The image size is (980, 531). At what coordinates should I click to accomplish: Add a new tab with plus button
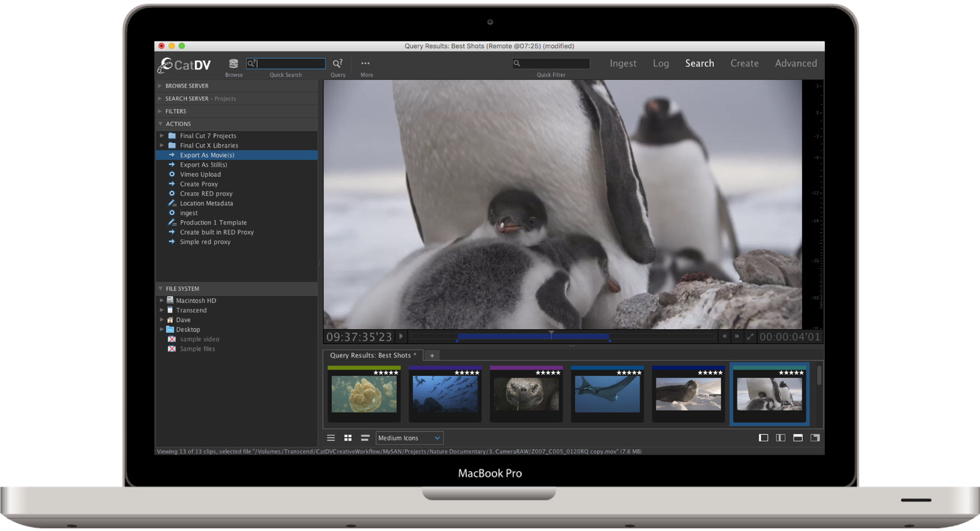[432, 356]
